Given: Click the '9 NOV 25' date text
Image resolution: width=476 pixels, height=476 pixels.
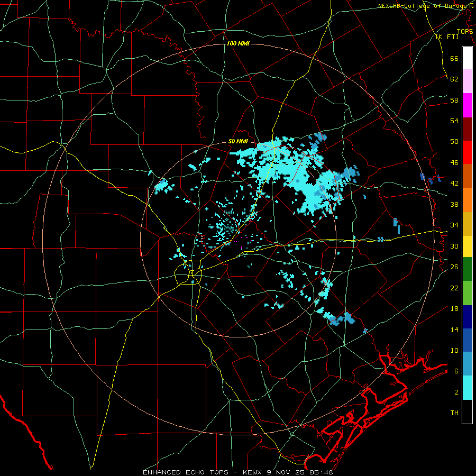Looking at the screenshot, I should tap(286, 472).
